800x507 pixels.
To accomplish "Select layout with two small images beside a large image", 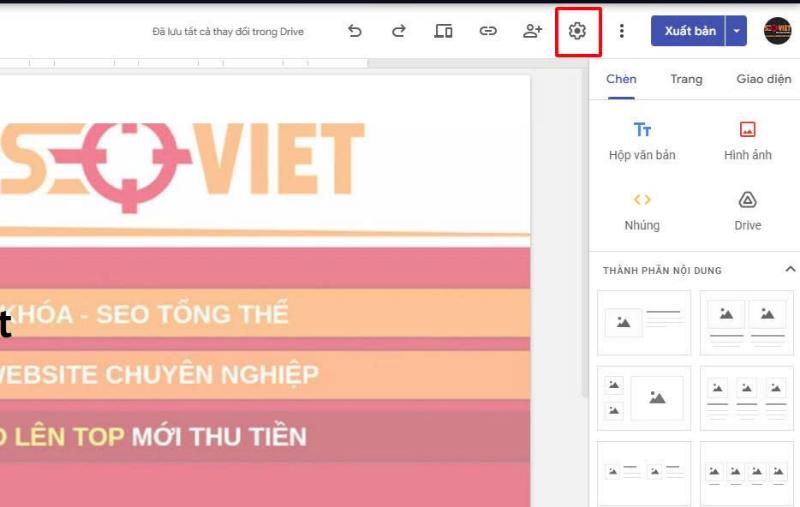I will pyautogui.click(x=644, y=398).
